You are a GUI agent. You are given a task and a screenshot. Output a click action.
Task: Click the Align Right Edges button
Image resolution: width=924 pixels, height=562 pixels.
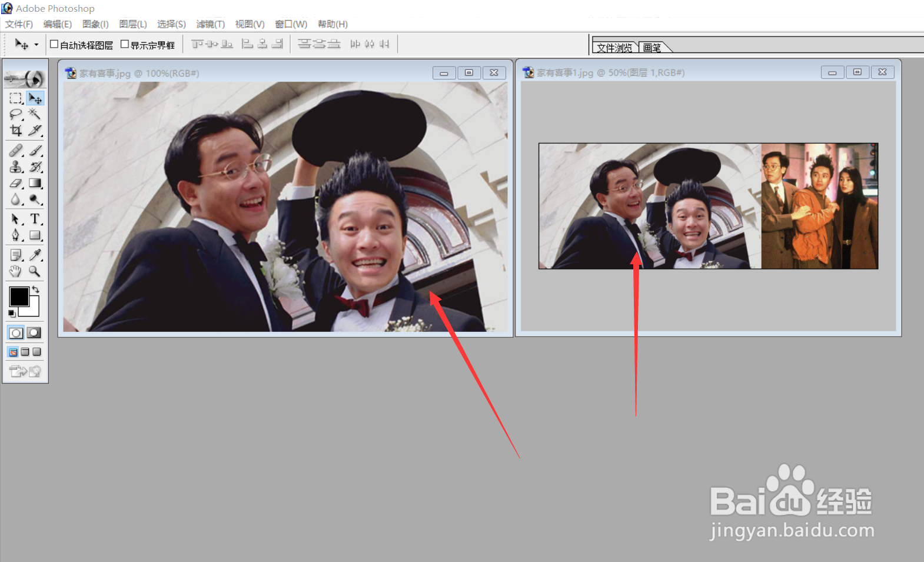tap(277, 44)
